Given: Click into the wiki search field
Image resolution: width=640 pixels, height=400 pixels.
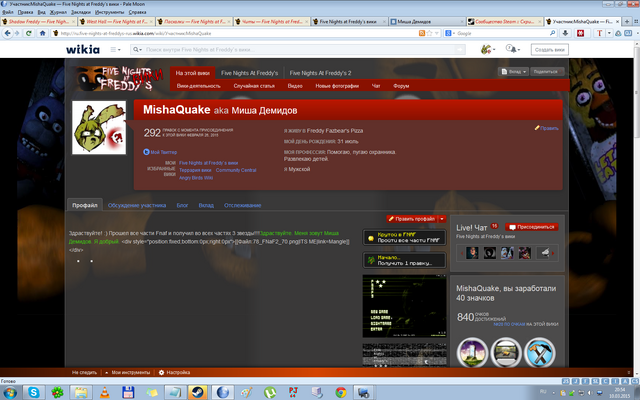Looking at the screenshot, I should coord(300,50).
